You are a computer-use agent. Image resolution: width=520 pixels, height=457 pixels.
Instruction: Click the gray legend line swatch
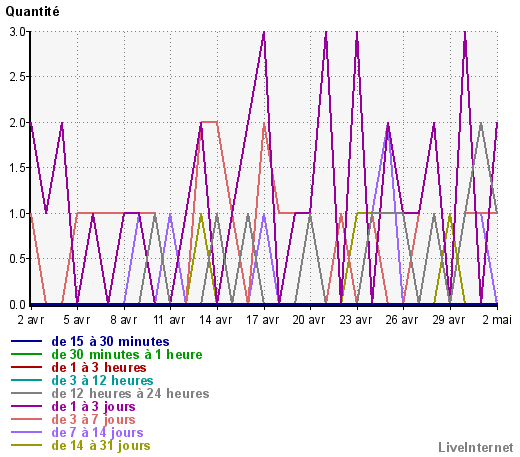click(26, 393)
